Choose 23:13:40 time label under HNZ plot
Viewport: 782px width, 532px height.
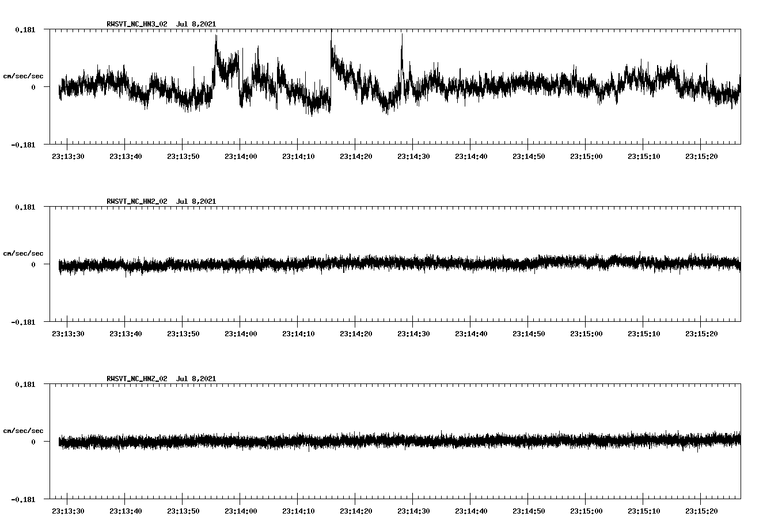pos(126,511)
